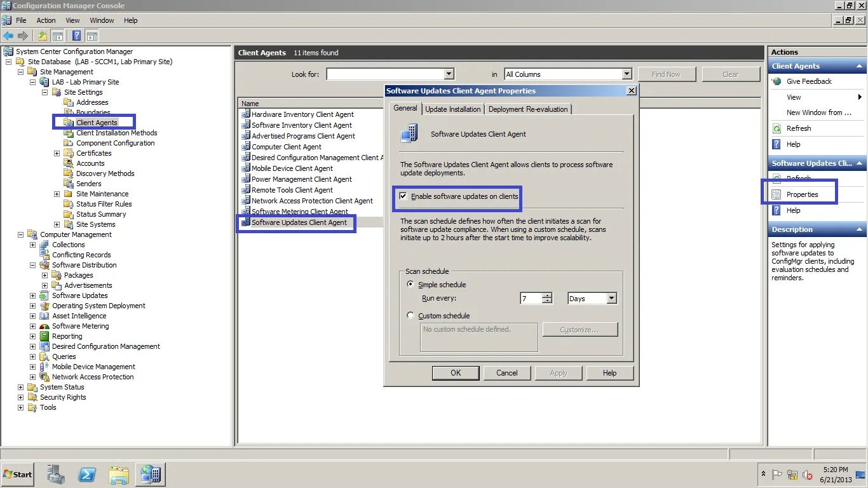
Task: Click the Queries tree node icon
Action: [x=44, y=356]
